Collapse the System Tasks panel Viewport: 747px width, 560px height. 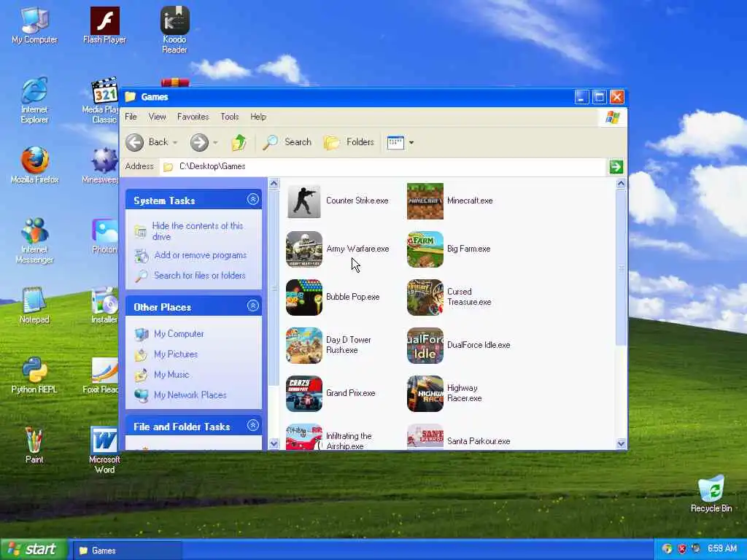253,200
